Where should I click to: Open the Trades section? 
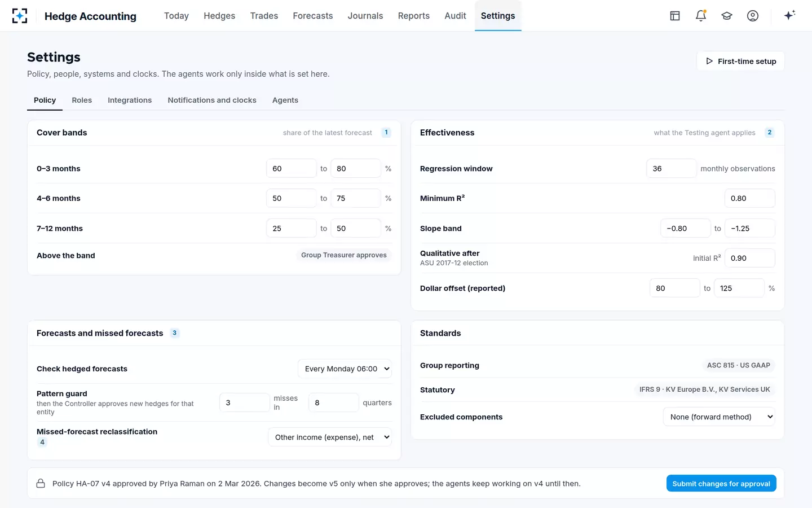click(x=264, y=16)
